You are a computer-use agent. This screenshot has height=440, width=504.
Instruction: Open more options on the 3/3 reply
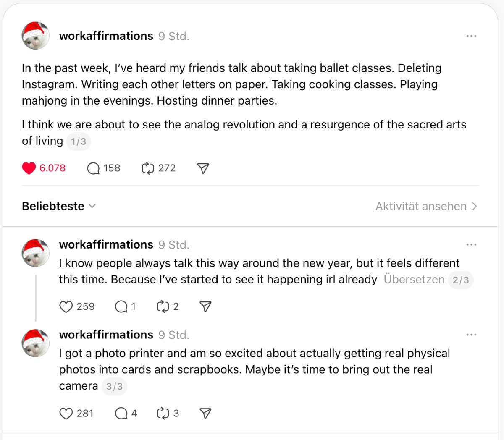point(471,335)
